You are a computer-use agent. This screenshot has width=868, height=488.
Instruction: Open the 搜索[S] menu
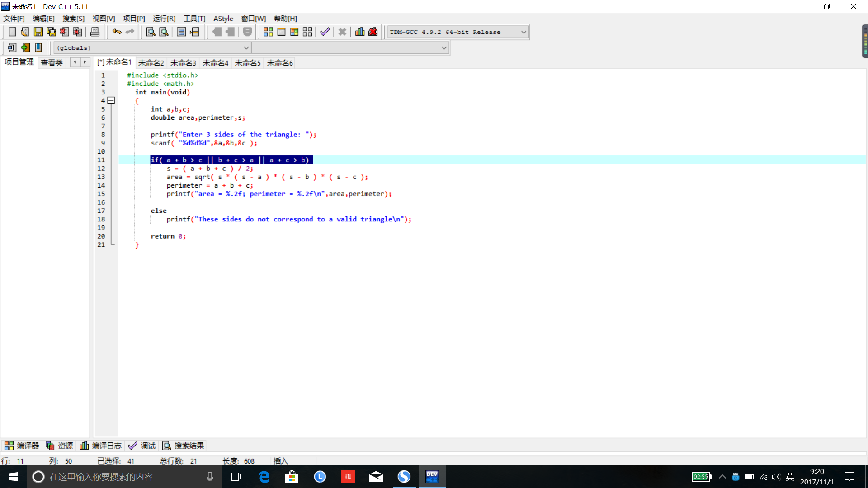tap(73, 19)
